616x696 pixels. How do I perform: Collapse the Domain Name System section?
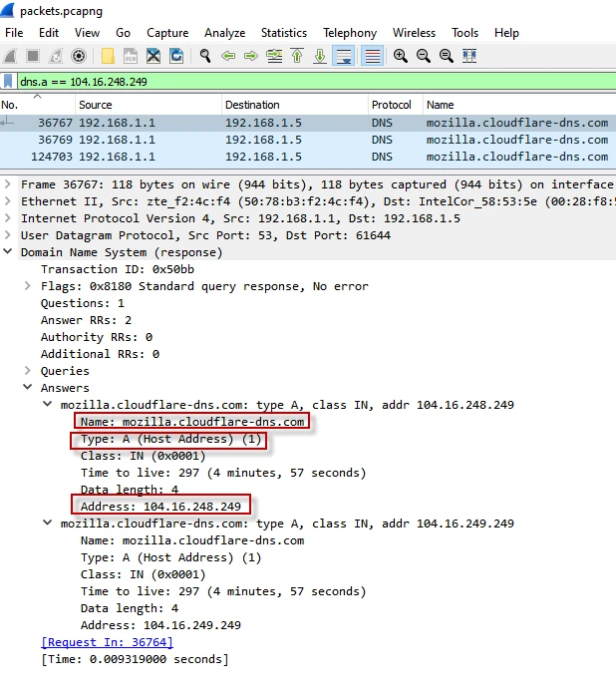pos(9,252)
